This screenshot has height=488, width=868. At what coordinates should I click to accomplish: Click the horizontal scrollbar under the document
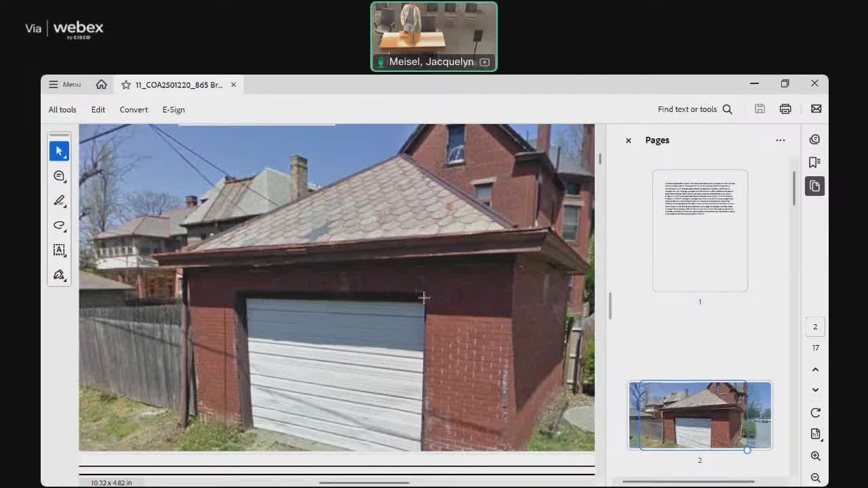364,483
